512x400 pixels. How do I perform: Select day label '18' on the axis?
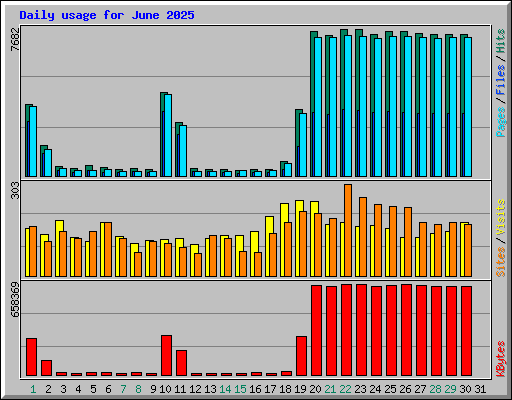click(285, 389)
